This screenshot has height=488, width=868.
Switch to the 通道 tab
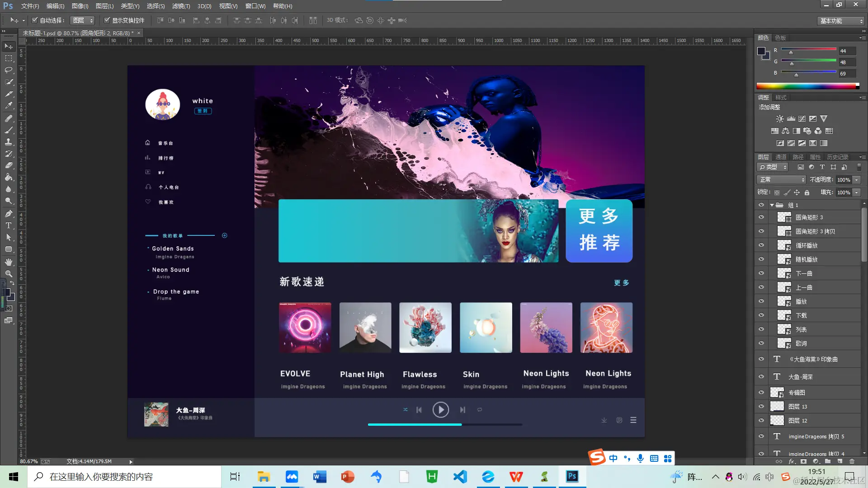point(781,157)
